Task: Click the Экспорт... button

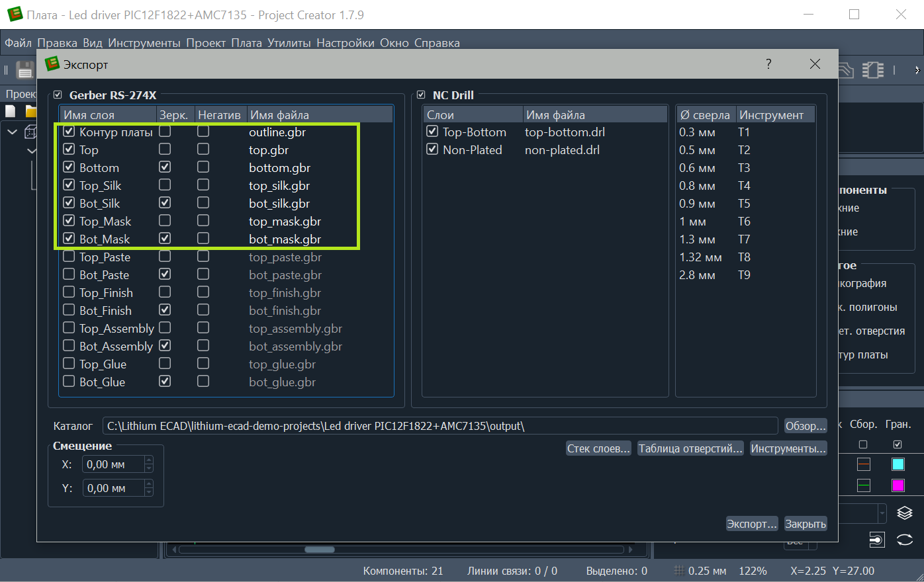Action: (751, 524)
